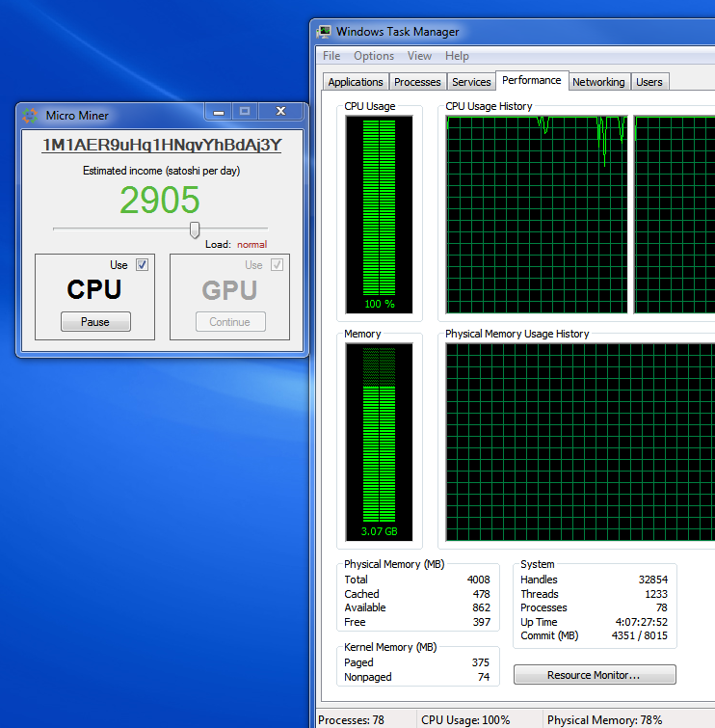This screenshot has height=728, width=715.
Task: Click the Nonpaged kernel memory value 74
Action: click(484, 677)
